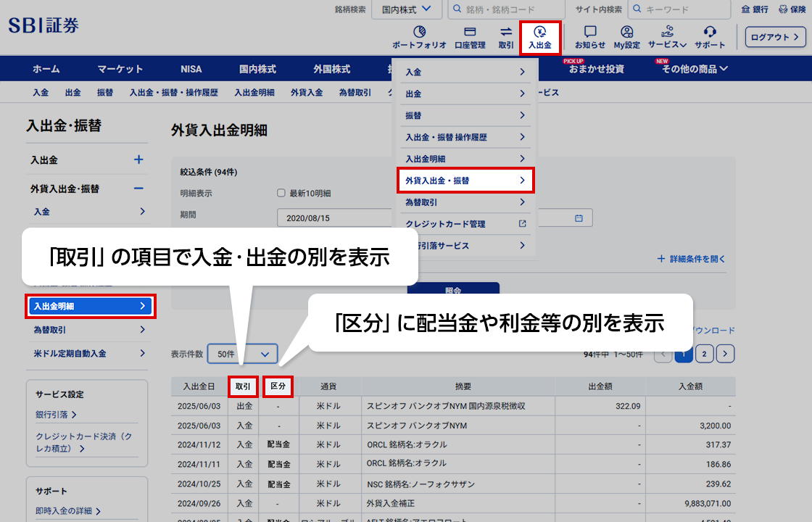The width and height of the screenshot is (812, 522).
Task: Expand the 入出金 sidebar section
Action: pos(138,159)
